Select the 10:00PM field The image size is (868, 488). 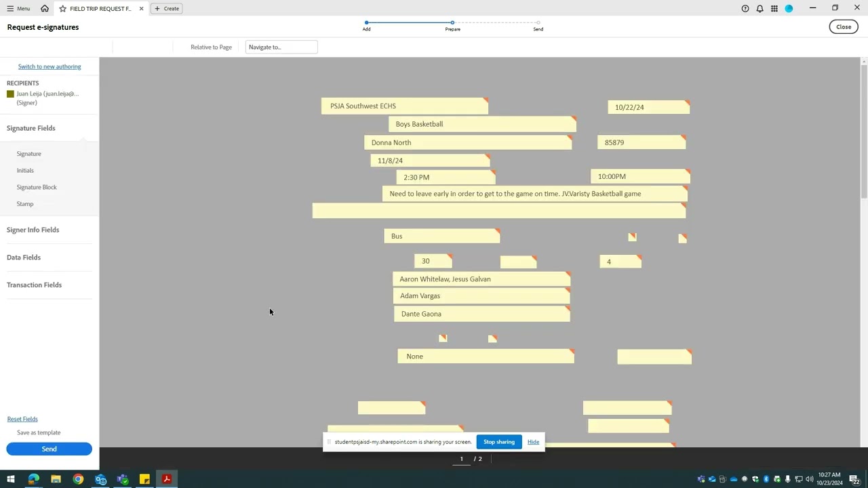click(x=640, y=176)
